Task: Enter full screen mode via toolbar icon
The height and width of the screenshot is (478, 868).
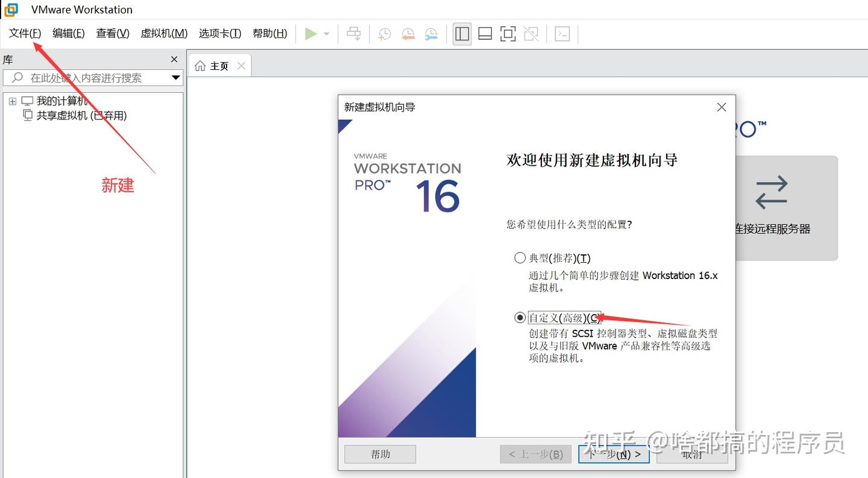Action: (508, 34)
